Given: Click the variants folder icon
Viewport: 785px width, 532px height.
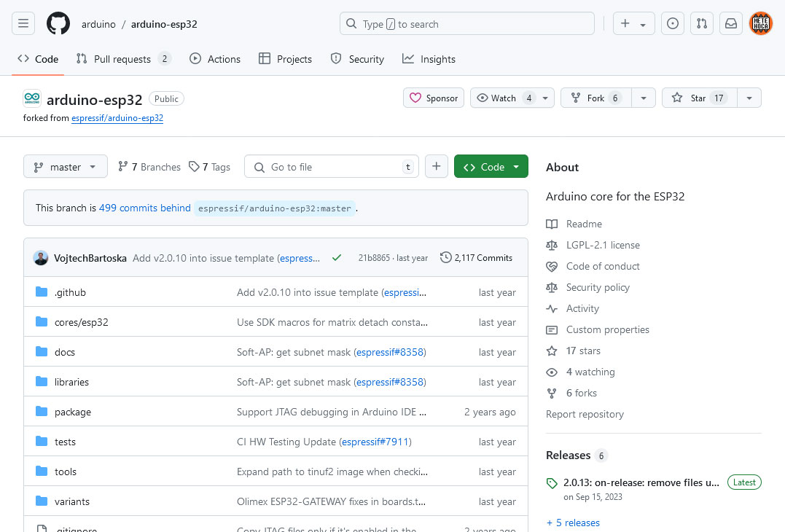Looking at the screenshot, I should click(42, 501).
